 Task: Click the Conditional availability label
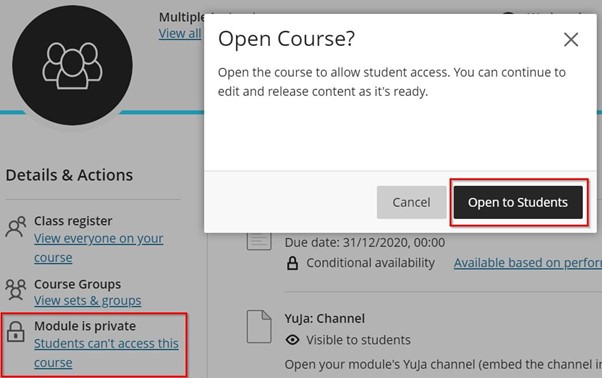click(370, 263)
